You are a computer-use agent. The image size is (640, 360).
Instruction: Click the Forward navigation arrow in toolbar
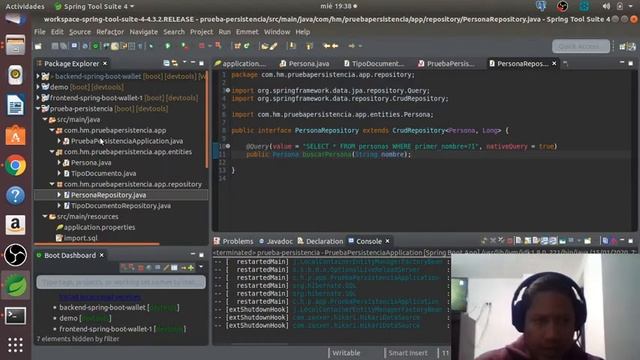[x=351, y=46]
